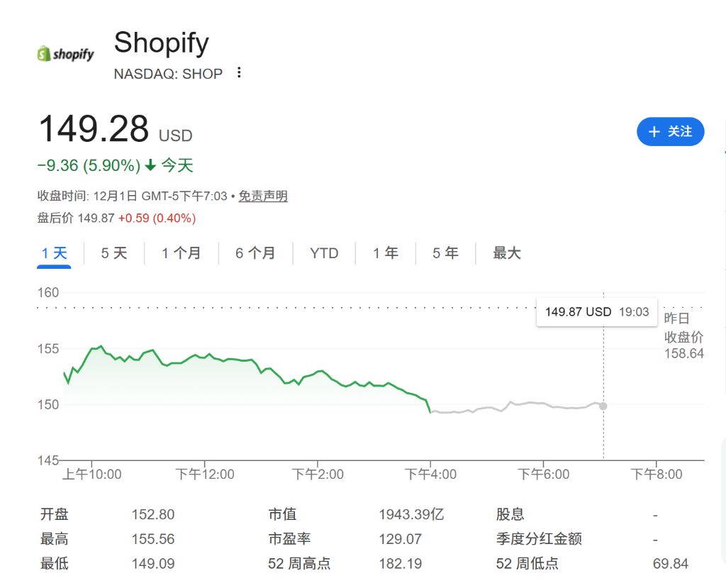Switch to the 1 个月 tab

(181, 253)
